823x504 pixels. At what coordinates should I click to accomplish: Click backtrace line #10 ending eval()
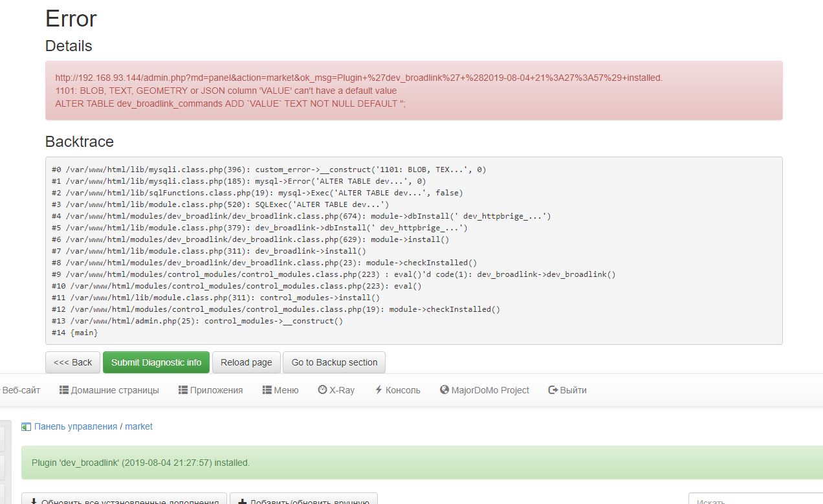pyautogui.click(x=237, y=286)
